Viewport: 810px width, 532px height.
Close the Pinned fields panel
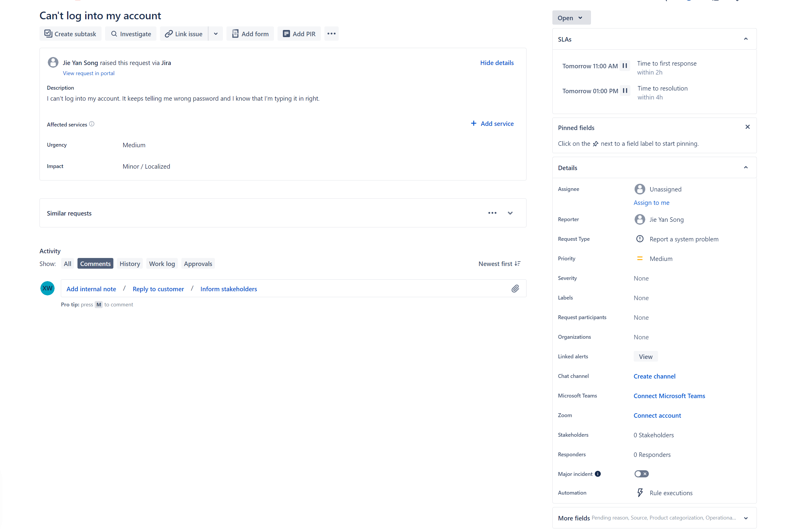click(x=747, y=127)
